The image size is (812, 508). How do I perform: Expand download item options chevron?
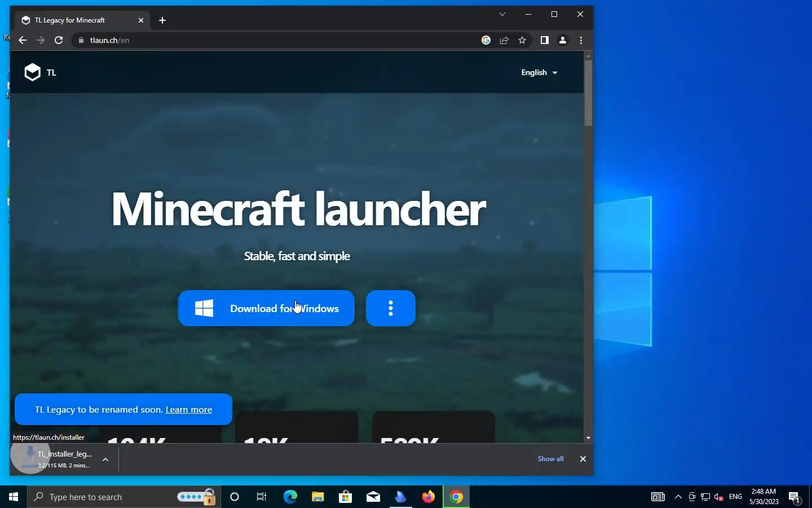[x=105, y=459]
